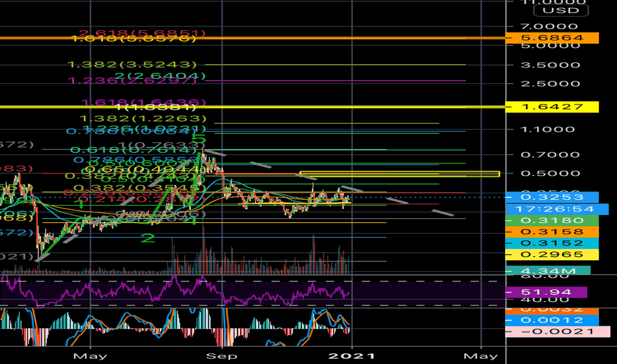617x364 pixels.
Task: Select the green Elliott wave 5 label
Action: click(x=199, y=139)
